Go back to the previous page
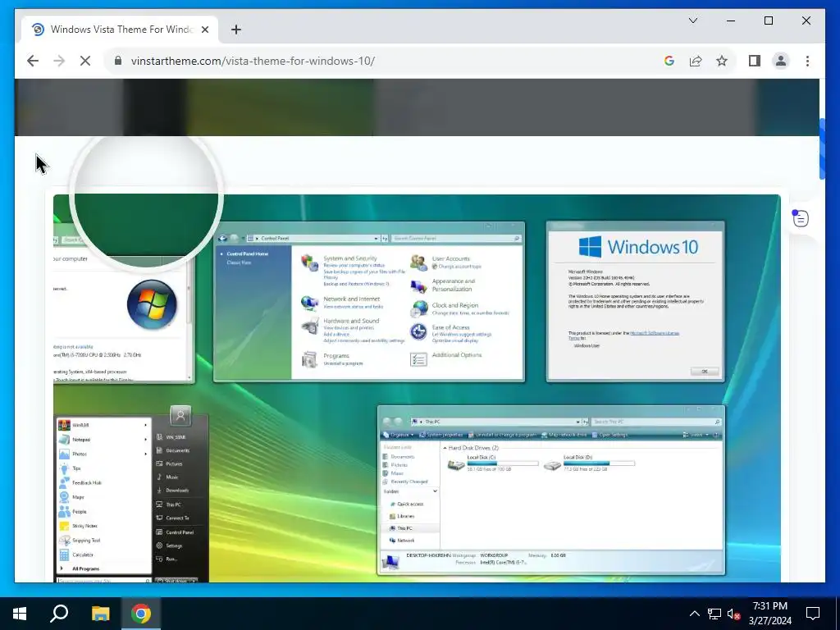Image resolution: width=840 pixels, height=630 pixels. pos(33,61)
